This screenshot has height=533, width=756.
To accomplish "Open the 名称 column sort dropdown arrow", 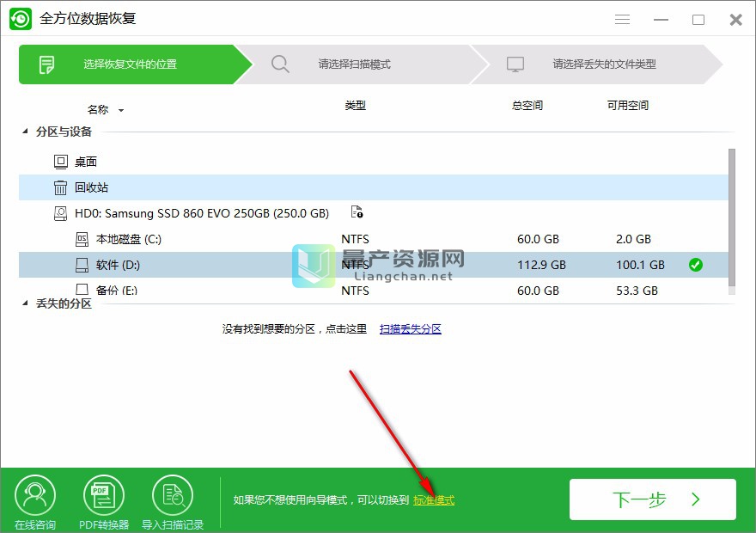I will coord(121,110).
